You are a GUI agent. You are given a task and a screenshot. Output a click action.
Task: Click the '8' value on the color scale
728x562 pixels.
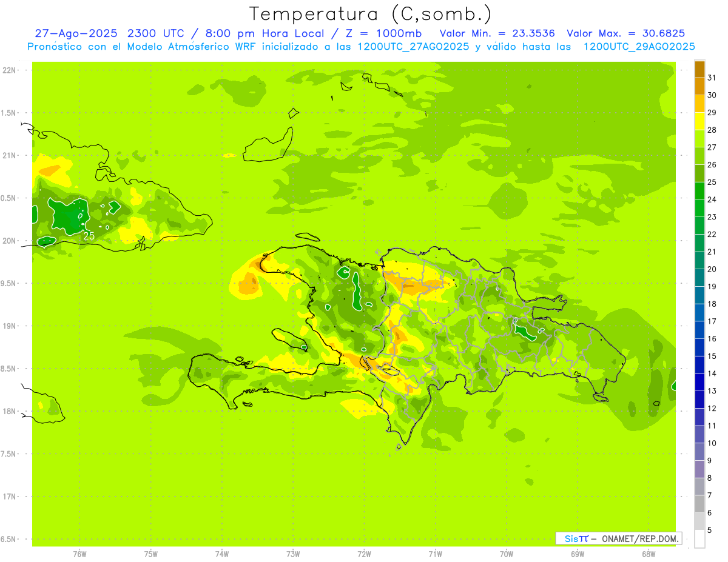point(710,478)
